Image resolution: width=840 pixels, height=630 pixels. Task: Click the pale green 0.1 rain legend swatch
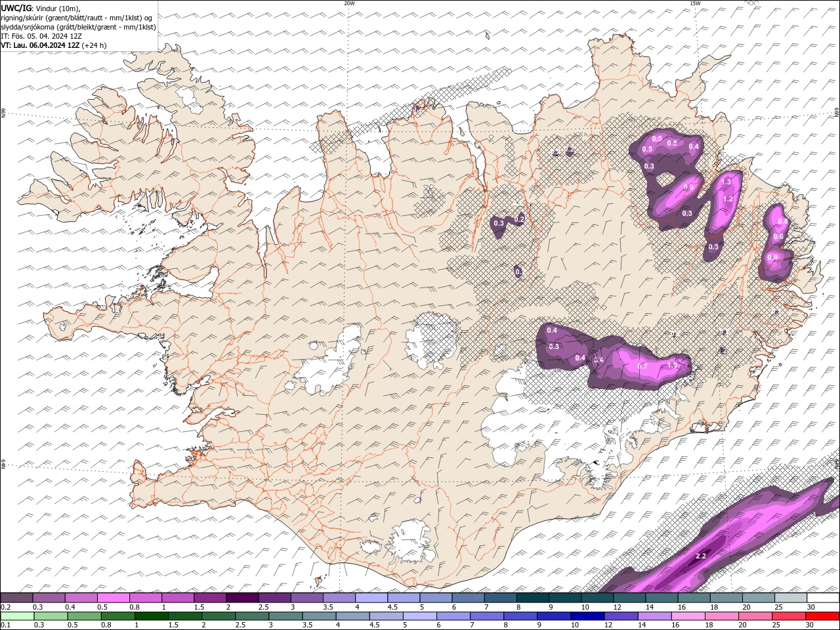(x=17, y=616)
